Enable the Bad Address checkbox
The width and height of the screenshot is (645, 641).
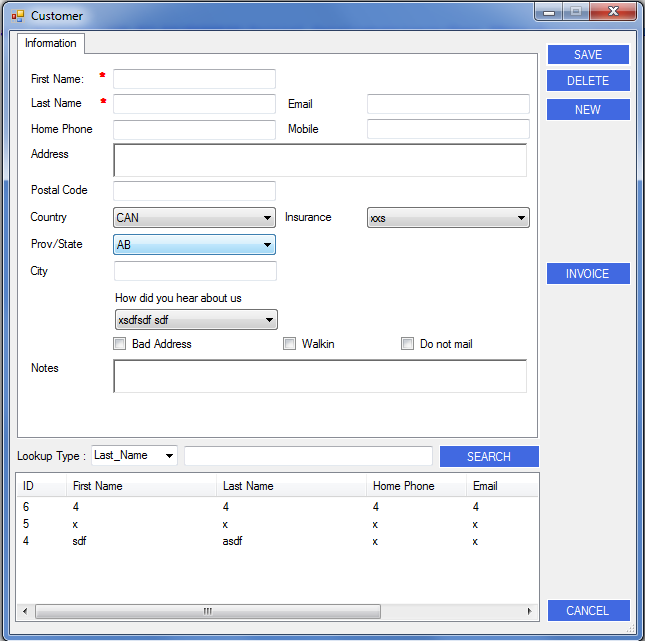point(120,344)
